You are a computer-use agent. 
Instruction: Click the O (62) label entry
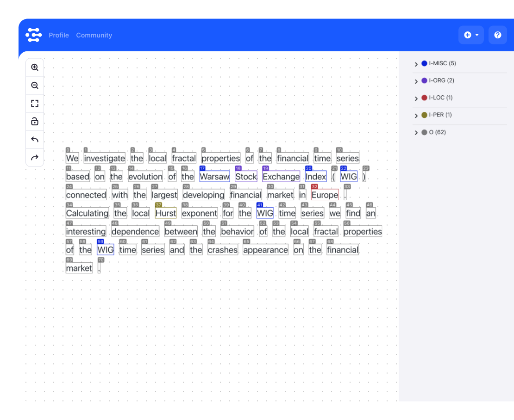pos(437,132)
